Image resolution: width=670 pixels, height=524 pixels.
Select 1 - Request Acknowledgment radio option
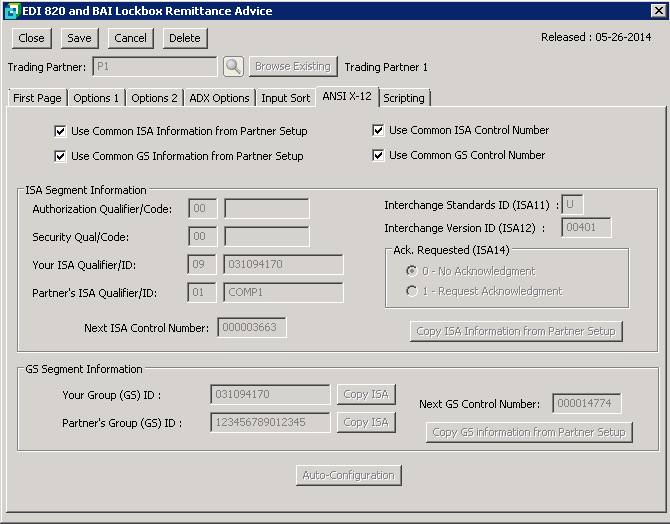point(412,291)
